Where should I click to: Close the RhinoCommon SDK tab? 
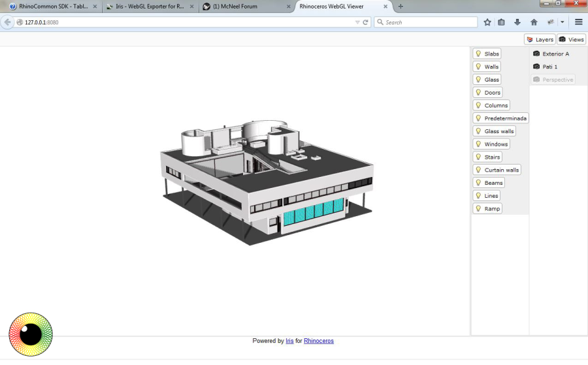(x=95, y=7)
